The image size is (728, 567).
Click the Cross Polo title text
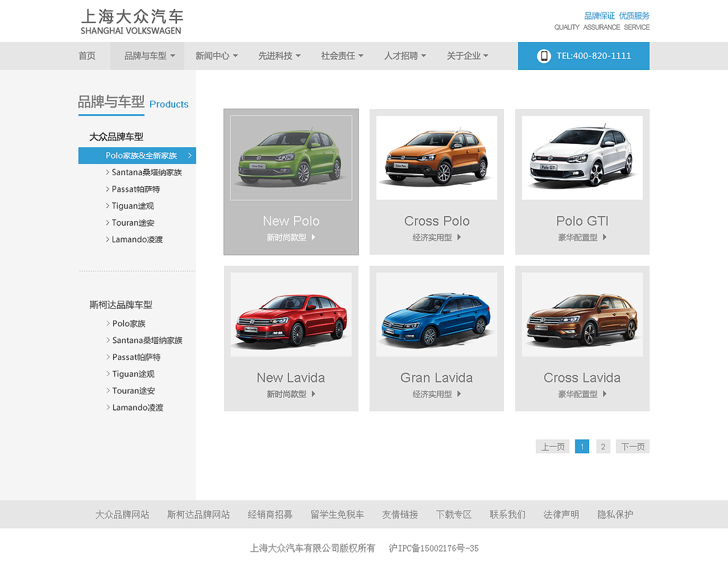pyautogui.click(x=437, y=221)
